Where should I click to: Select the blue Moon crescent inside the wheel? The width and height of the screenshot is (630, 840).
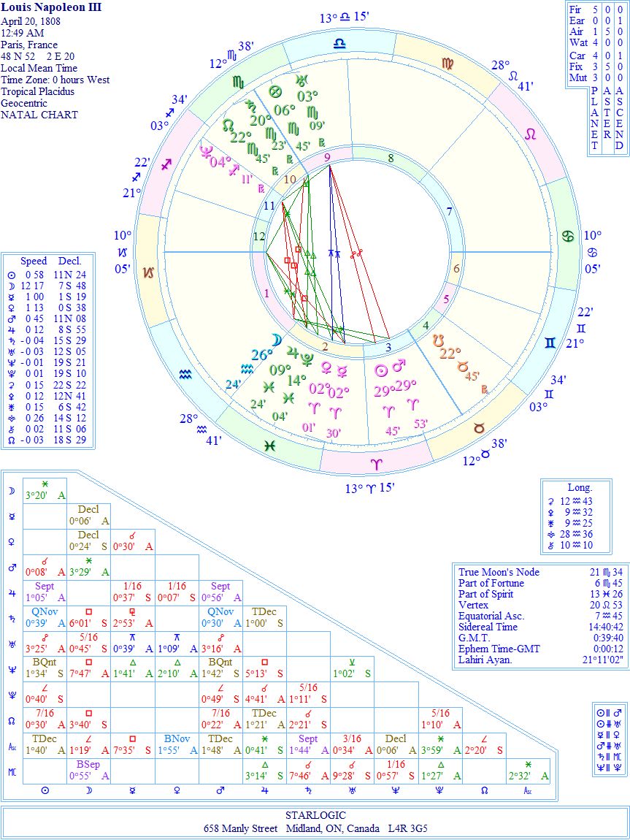276,340
